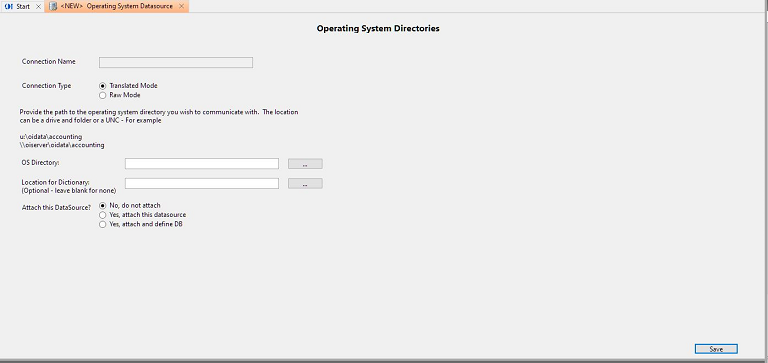
Task: Focus the Connection Name field
Action: click(176, 63)
